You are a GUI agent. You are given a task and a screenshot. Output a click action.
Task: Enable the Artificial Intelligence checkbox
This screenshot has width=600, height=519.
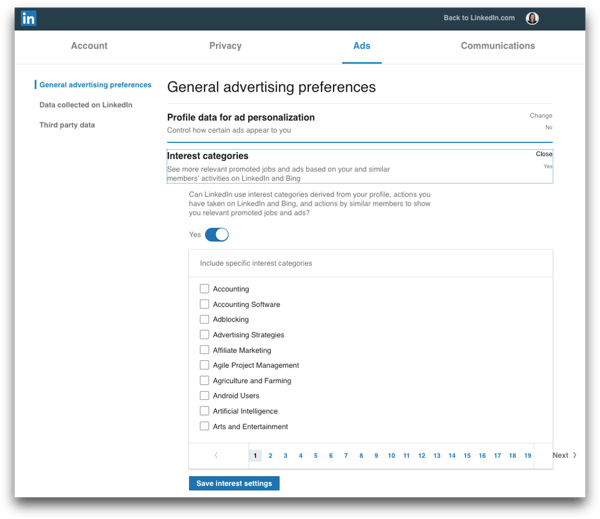[x=204, y=411]
